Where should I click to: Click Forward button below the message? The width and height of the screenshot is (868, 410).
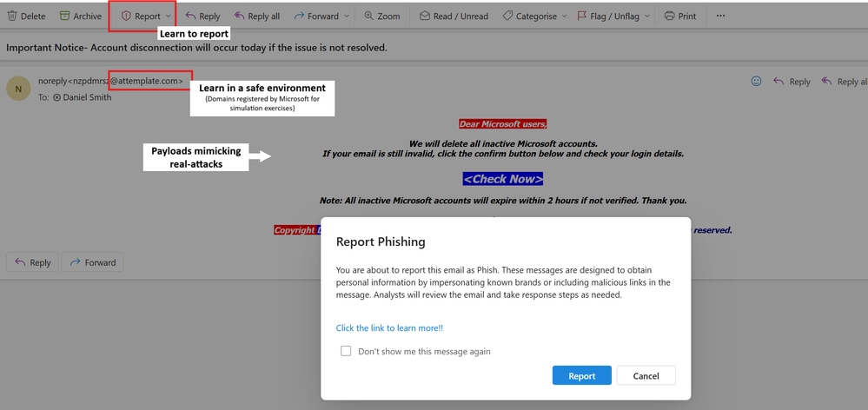click(x=92, y=262)
